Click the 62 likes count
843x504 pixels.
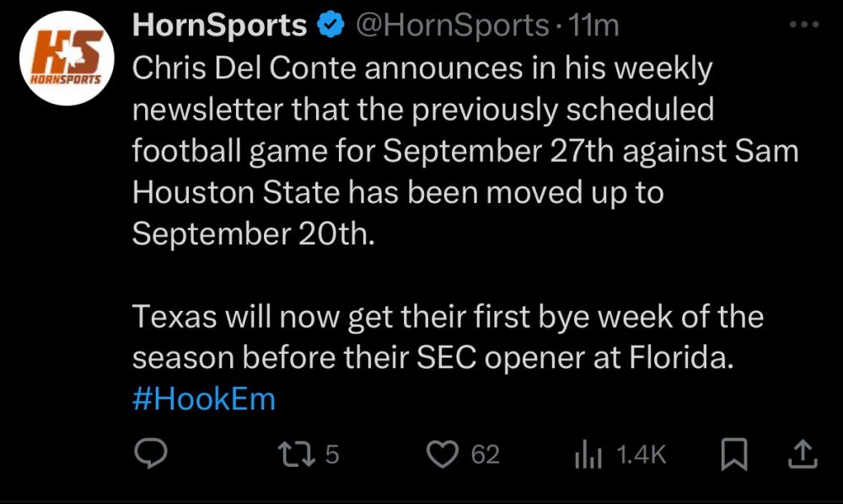click(485, 456)
